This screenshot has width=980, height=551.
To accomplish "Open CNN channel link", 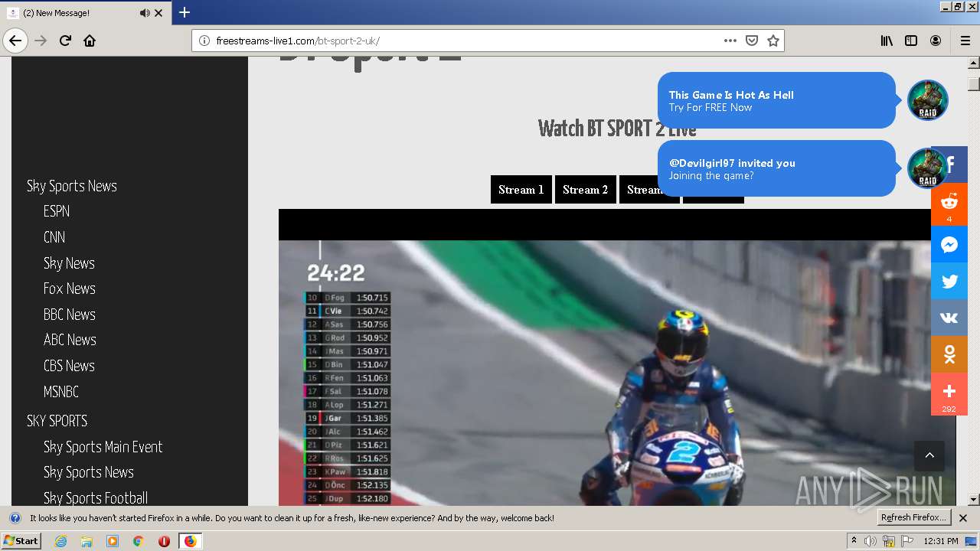I will 54,237.
